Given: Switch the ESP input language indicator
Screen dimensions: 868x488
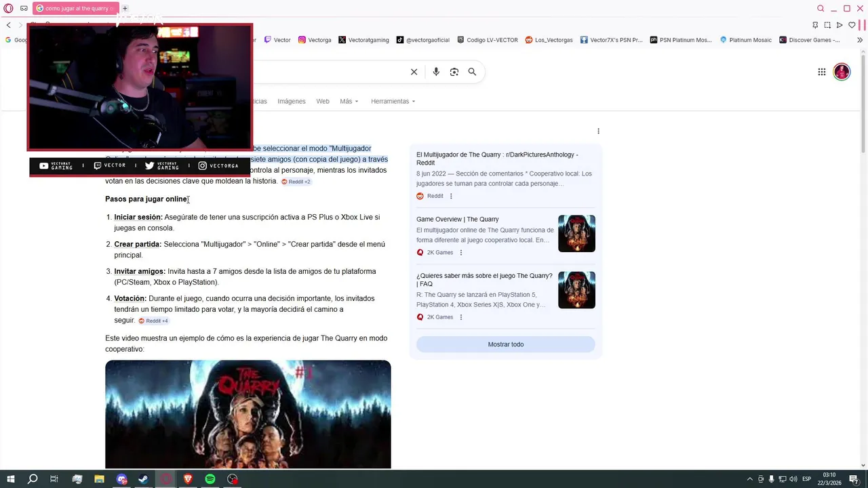Looking at the screenshot, I should 807,479.
